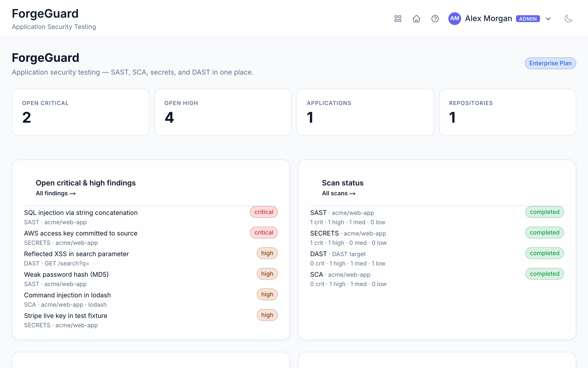588x368 pixels.
Task: Open the All scans link
Action: 338,194
